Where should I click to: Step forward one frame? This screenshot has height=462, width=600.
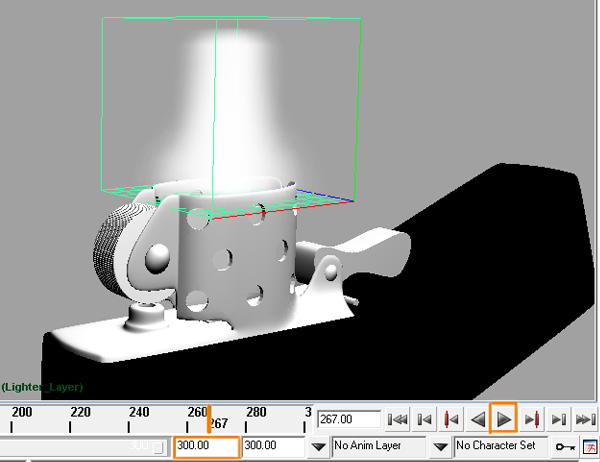coord(558,420)
